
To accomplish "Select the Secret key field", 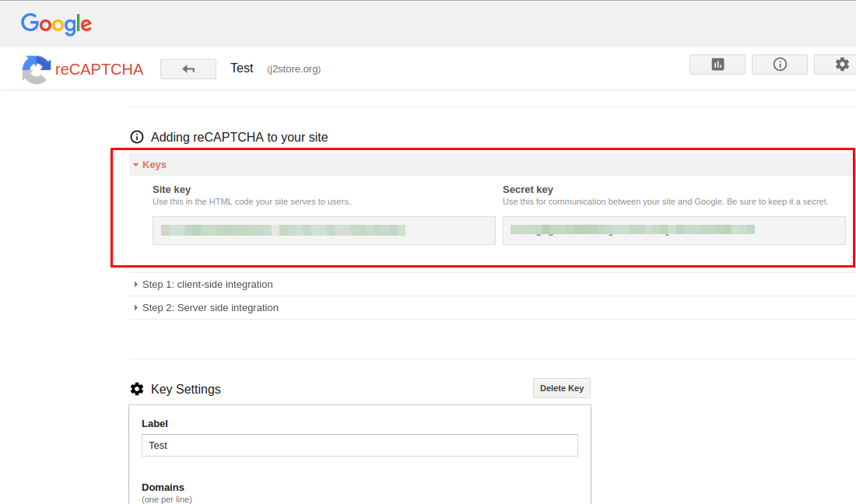I will point(674,231).
